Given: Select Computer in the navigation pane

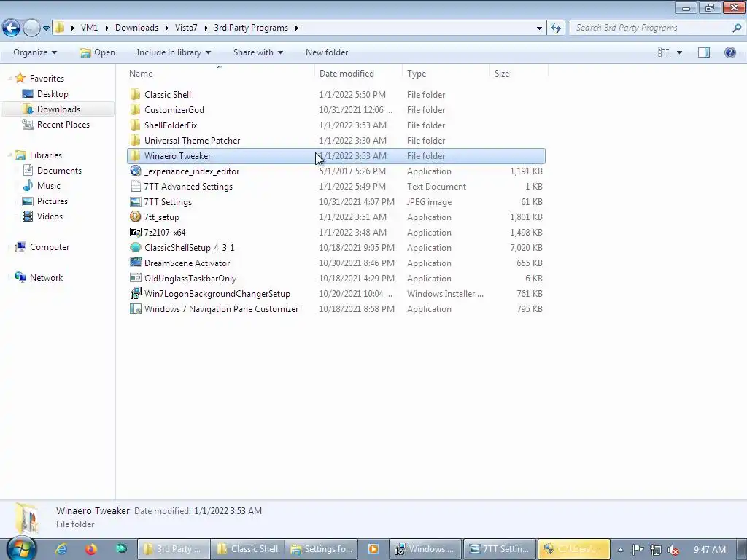Looking at the screenshot, I should [50, 247].
